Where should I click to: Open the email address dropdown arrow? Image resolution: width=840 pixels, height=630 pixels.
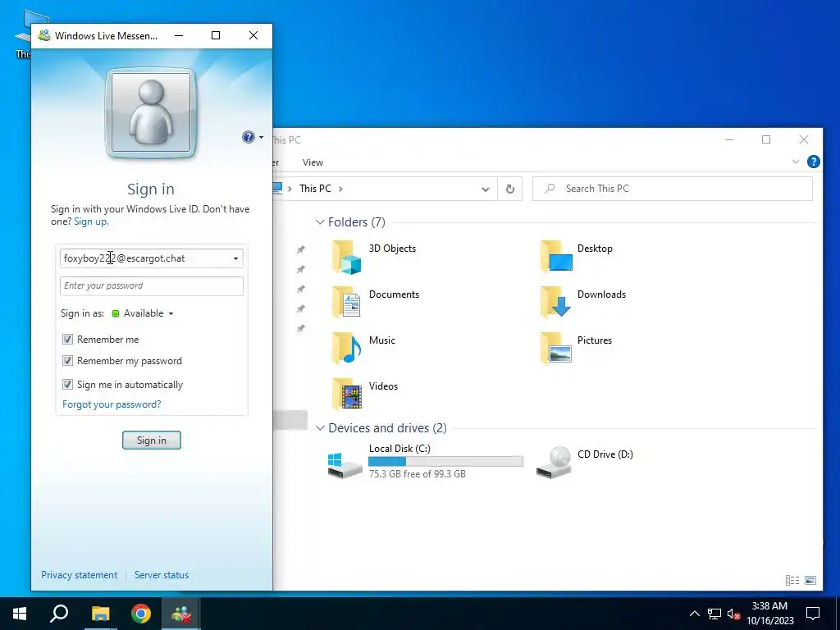235,258
